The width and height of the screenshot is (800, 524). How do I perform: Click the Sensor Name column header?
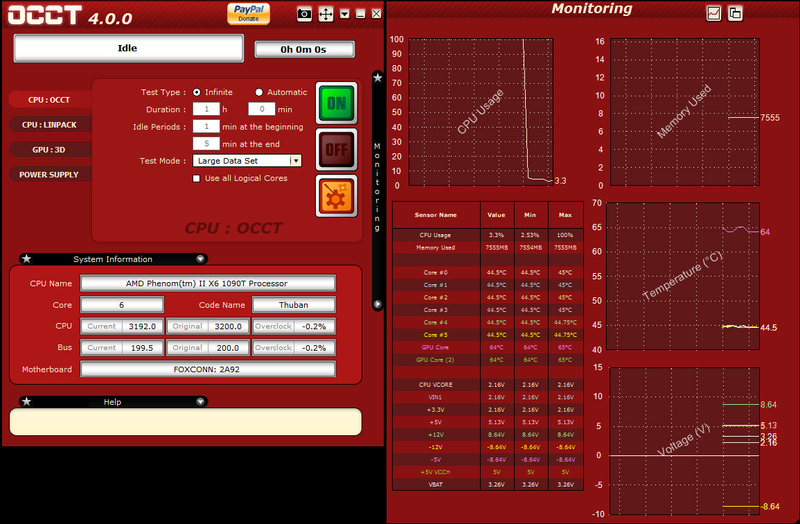[436, 215]
